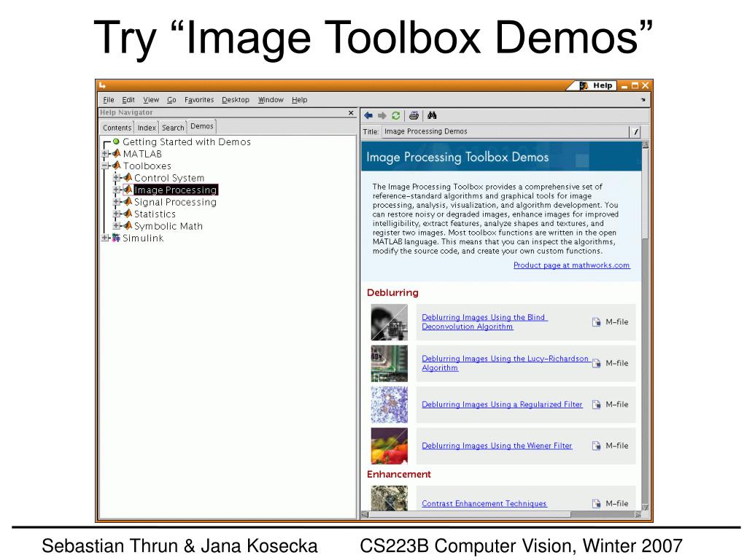747x560 pixels.
Task: Open Product page at mathworks.com link
Action: tap(572, 265)
